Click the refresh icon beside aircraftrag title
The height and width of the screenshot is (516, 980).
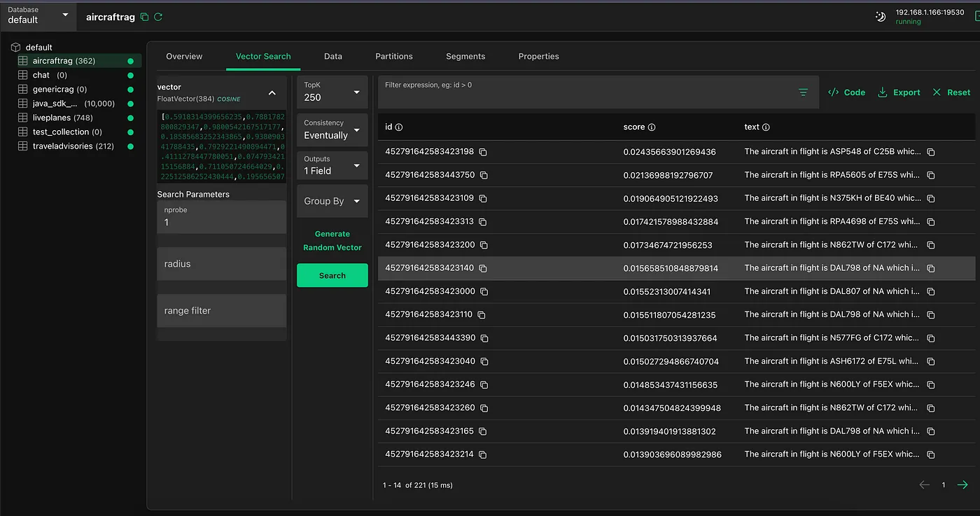click(x=158, y=17)
